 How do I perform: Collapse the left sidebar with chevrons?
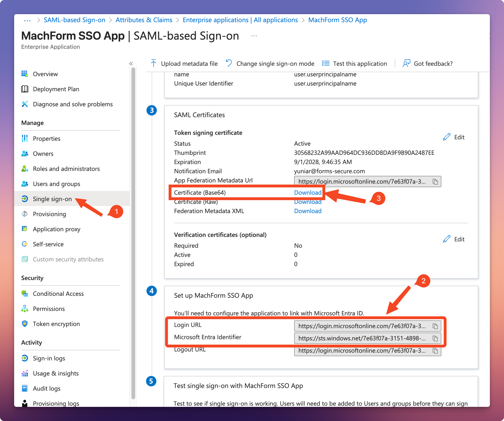(x=131, y=64)
